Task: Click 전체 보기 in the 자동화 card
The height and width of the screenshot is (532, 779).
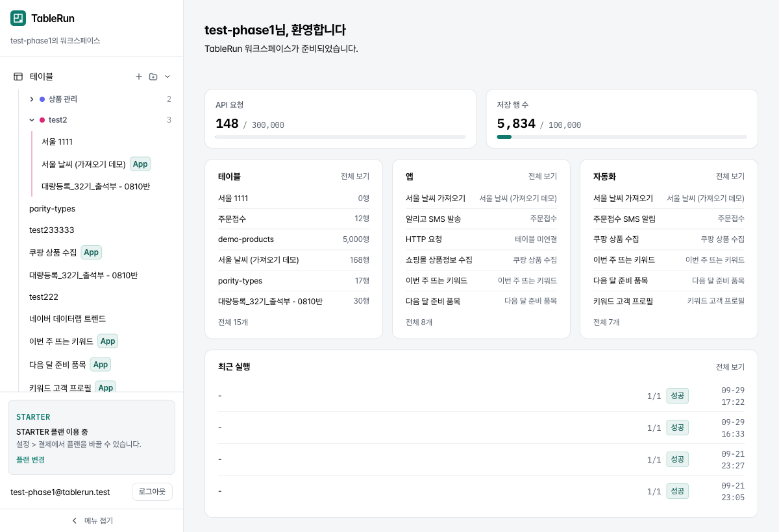Action: 730,176
